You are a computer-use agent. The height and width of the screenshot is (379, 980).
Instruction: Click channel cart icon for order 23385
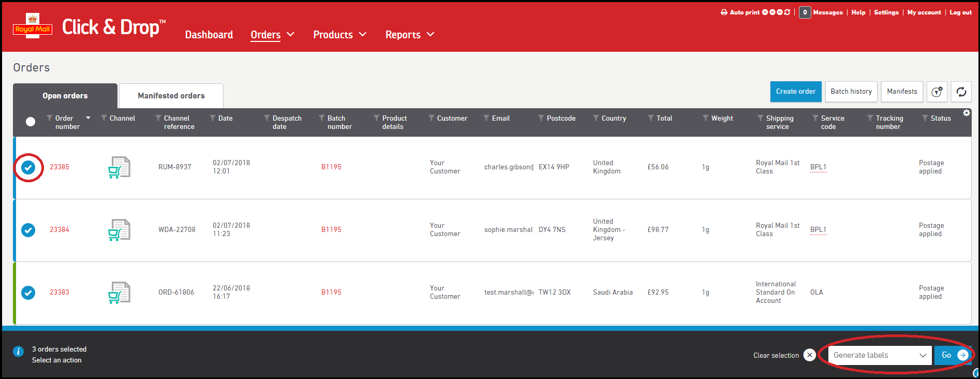tap(119, 167)
